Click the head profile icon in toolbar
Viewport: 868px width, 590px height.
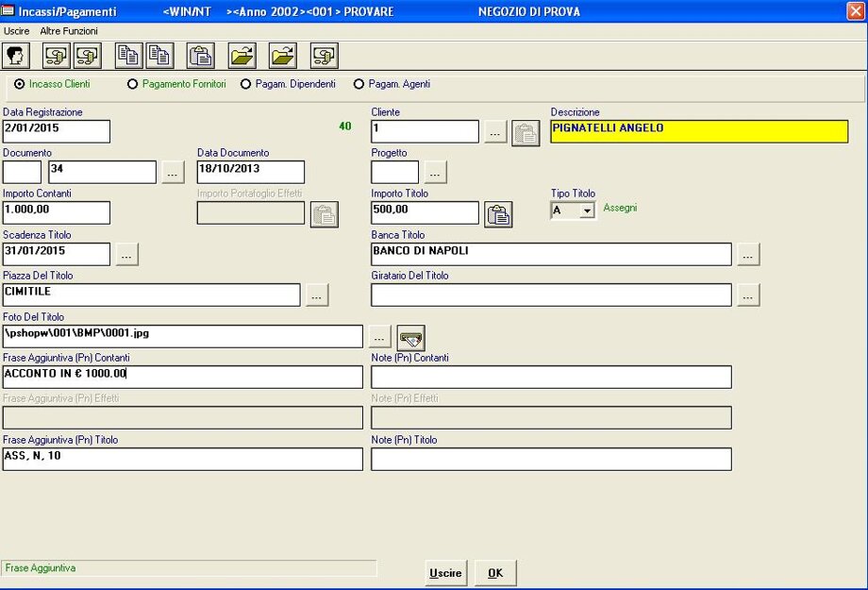tap(16, 56)
